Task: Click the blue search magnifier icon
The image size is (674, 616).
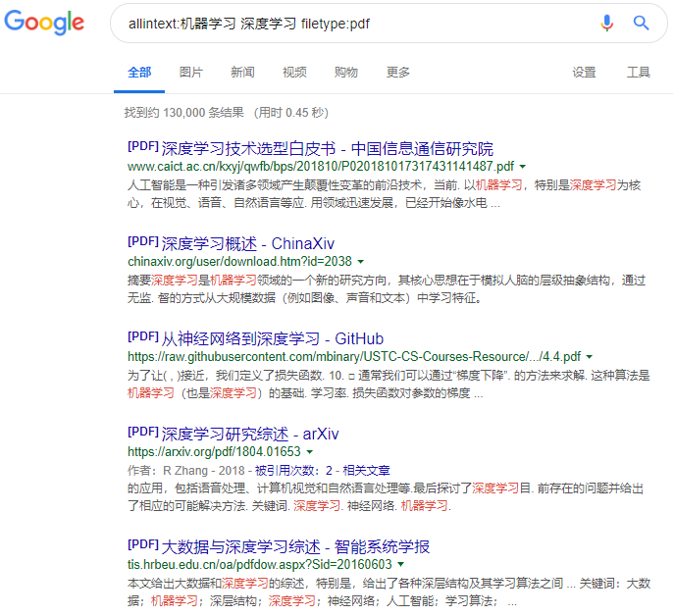Action: (x=641, y=23)
